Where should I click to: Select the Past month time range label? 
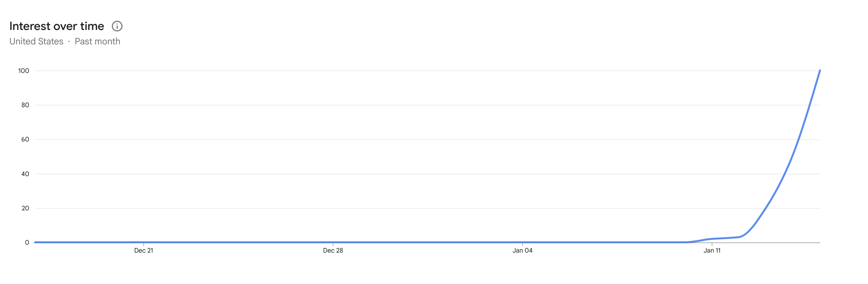(x=97, y=41)
